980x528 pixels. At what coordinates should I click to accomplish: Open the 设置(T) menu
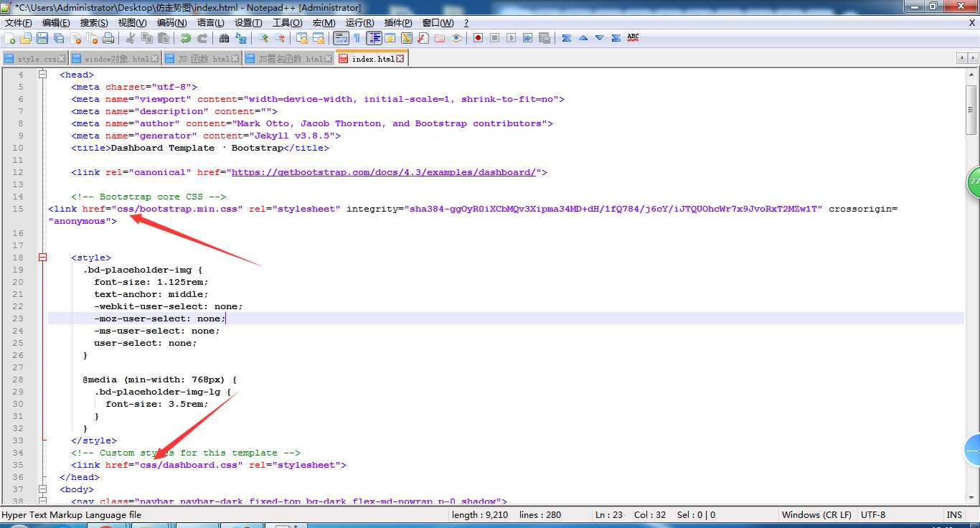(x=248, y=23)
